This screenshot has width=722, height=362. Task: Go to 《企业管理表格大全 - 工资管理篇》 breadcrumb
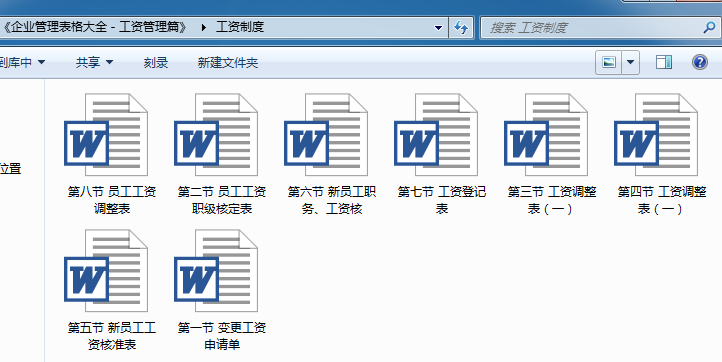click(95, 27)
